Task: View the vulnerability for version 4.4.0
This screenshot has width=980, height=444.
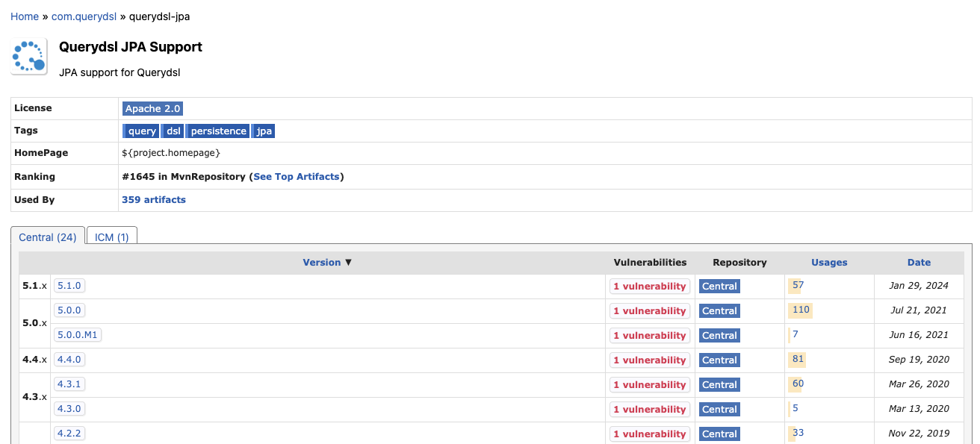Action: [x=650, y=360]
